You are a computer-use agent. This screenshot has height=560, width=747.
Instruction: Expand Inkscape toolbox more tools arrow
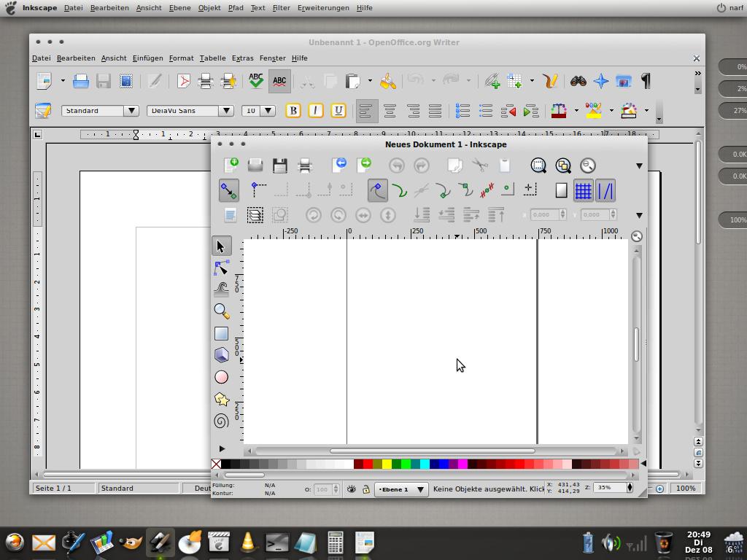tap(222, 448)
